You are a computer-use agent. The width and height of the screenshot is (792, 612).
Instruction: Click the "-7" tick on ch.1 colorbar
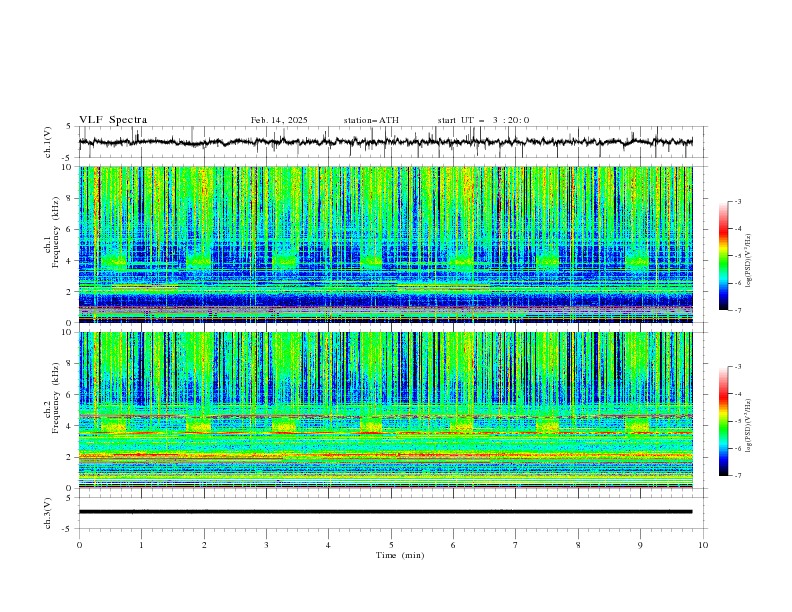[737, 311]
